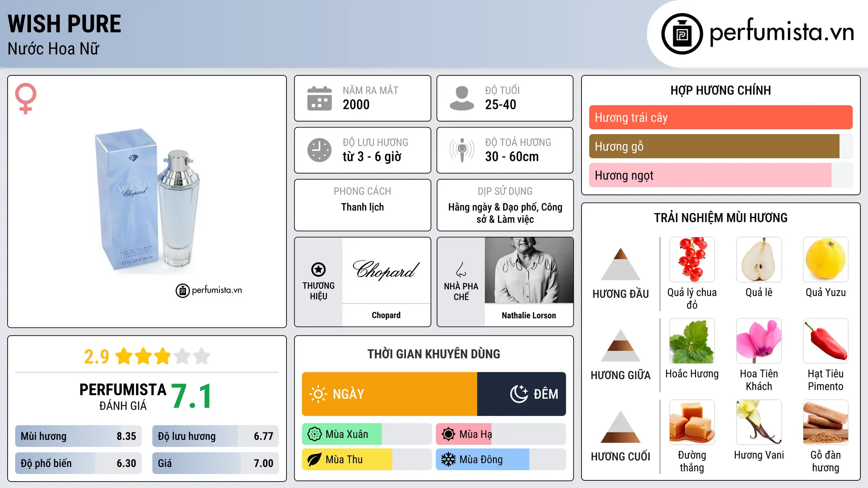Open the Quả lý chua đỏ note image

pos(692,260)
